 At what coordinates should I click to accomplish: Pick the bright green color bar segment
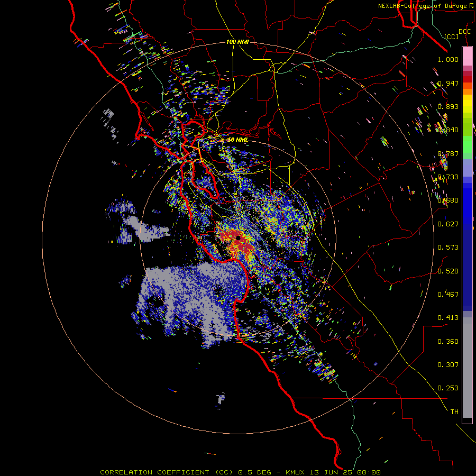467,144
